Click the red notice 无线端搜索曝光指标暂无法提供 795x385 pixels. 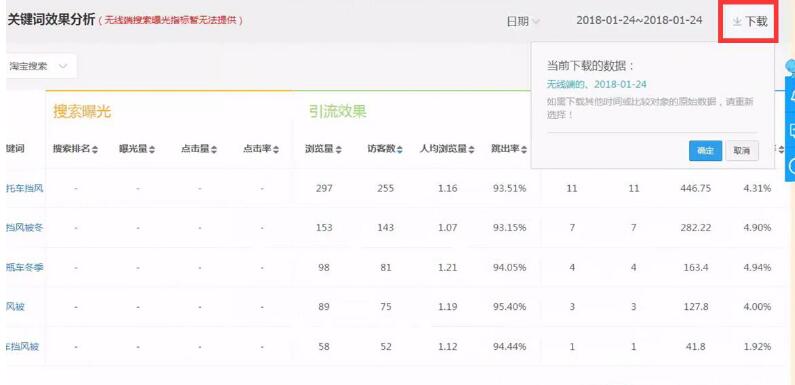[171, 21]
